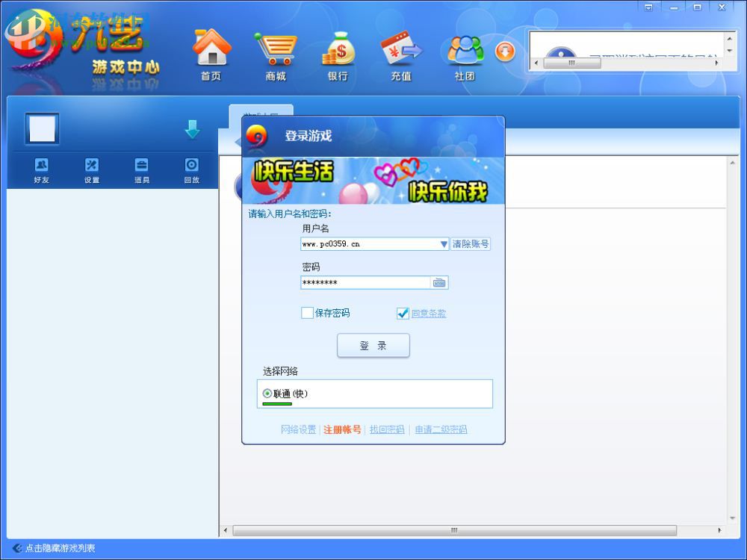Open the 社团 (Club) community icon
Viewport: 747px width, 560px height.
pos(465,49)
